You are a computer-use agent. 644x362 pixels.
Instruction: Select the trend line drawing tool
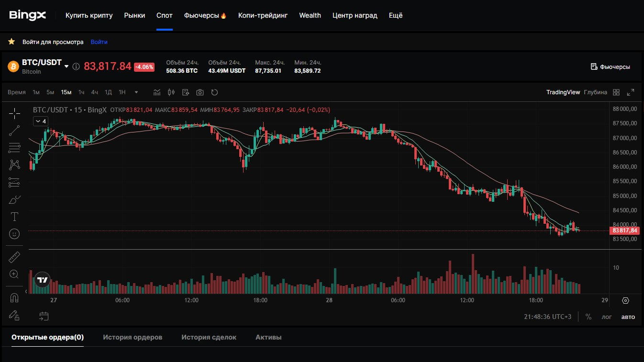point(14,131)
